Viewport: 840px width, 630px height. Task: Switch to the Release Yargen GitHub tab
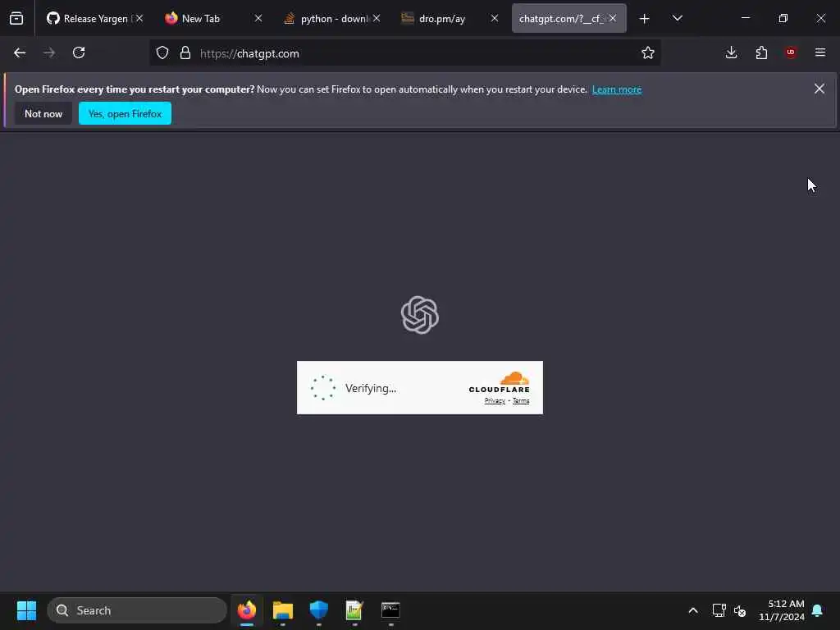tap(94, 19)
